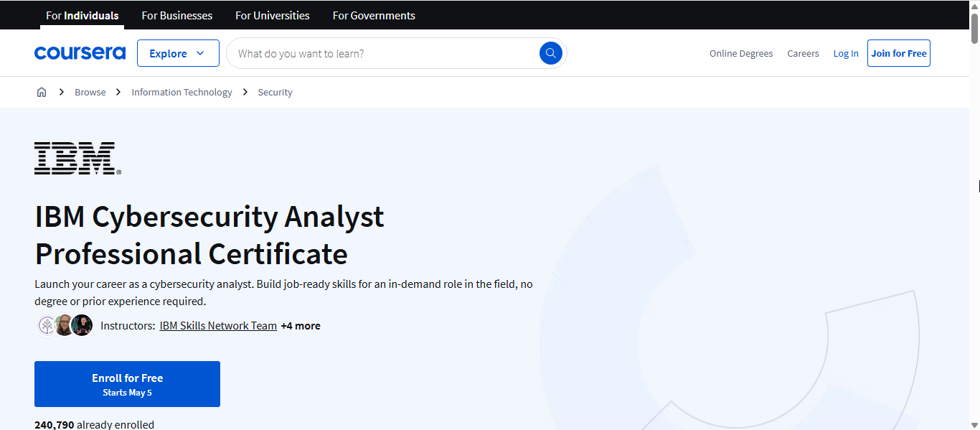
Task: Select the For Governments tab
Action: [374, 15]
